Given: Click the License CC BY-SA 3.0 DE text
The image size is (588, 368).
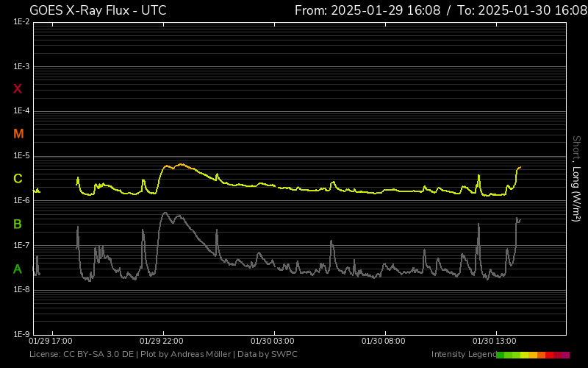Looking at the screenshot, I should pyautogui.click(x=82, y=355).
